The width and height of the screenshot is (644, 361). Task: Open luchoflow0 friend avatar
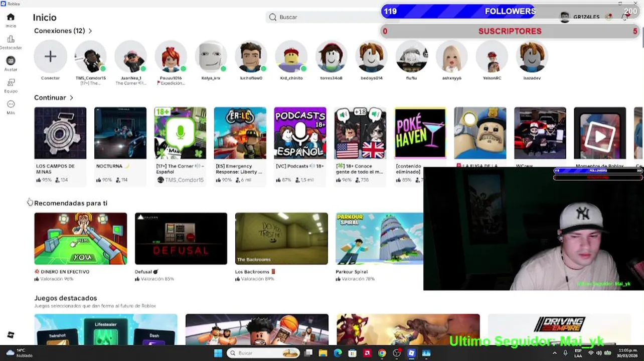coord(251,57)
